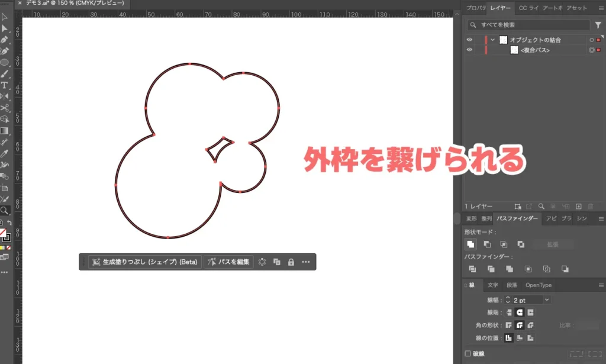This screenshot has height=364, width=606.
Task: Select the Scissors tool
Action: tap(4, 108)
